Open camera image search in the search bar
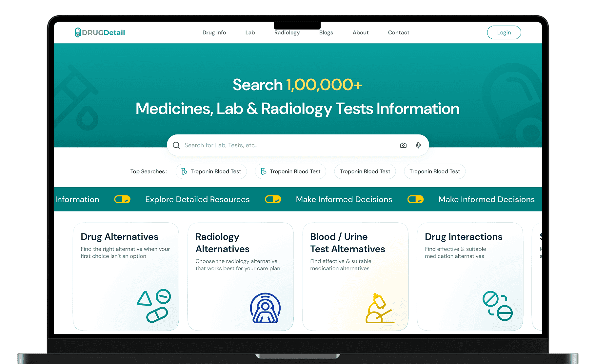596x364 pixels. coord(403,145)
